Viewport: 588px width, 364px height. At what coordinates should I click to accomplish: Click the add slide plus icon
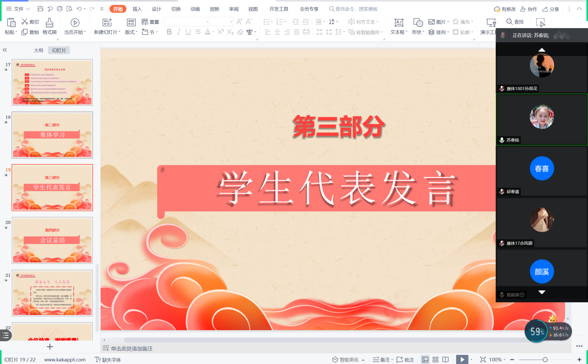tap(50, 347)
